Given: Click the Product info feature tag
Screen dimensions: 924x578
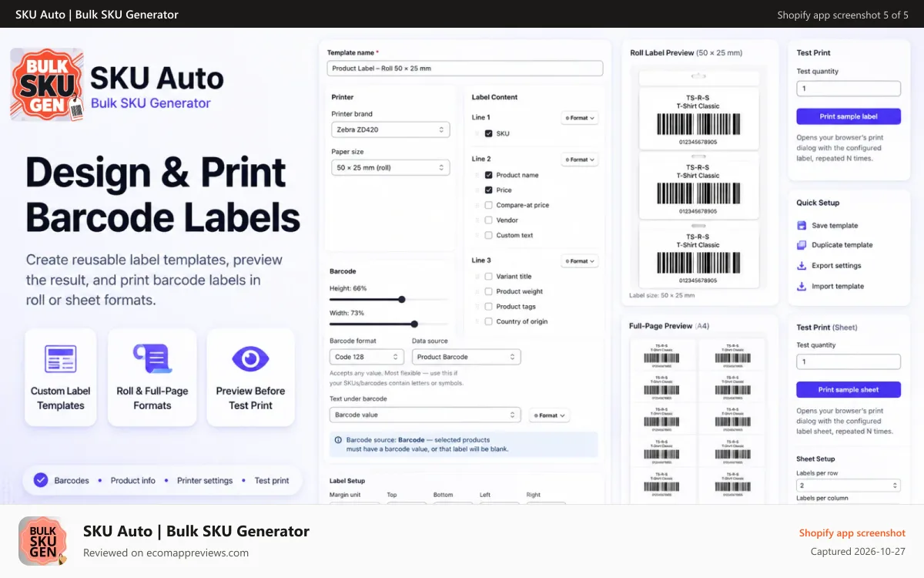Looking at the screenshot, I should point(132,480).
